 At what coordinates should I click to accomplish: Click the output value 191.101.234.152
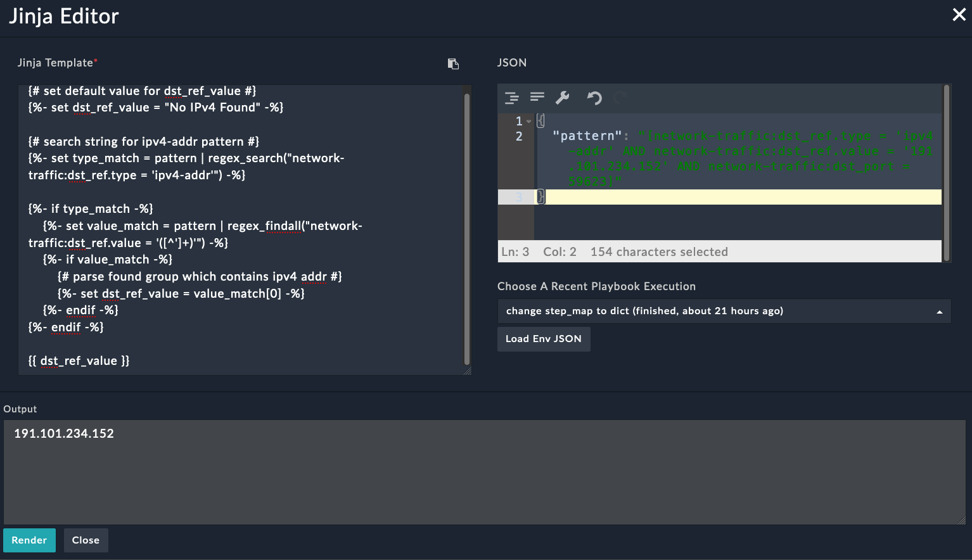tap(64, 434)
